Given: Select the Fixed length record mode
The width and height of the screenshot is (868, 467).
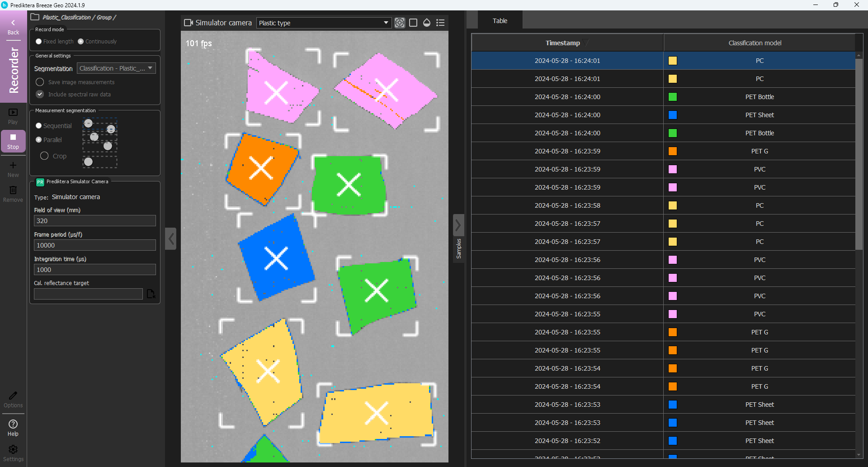Looking at the screenshot, I should coord(39,42).
